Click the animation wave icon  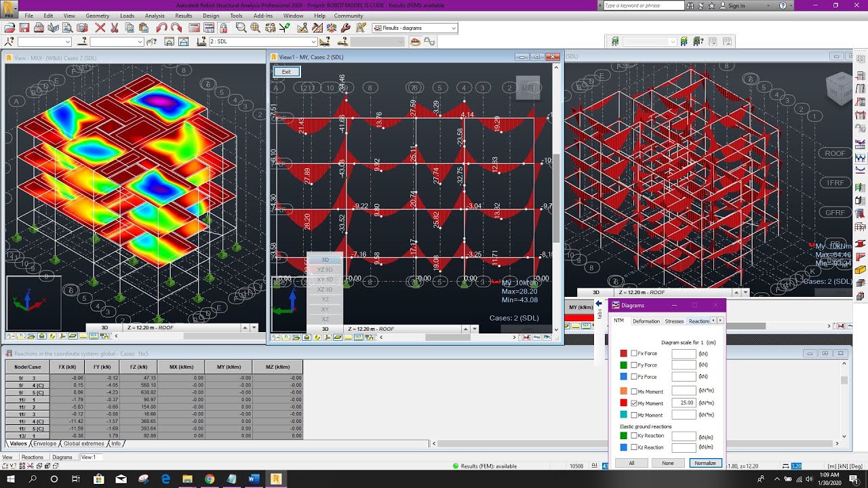tap(429, 41)
